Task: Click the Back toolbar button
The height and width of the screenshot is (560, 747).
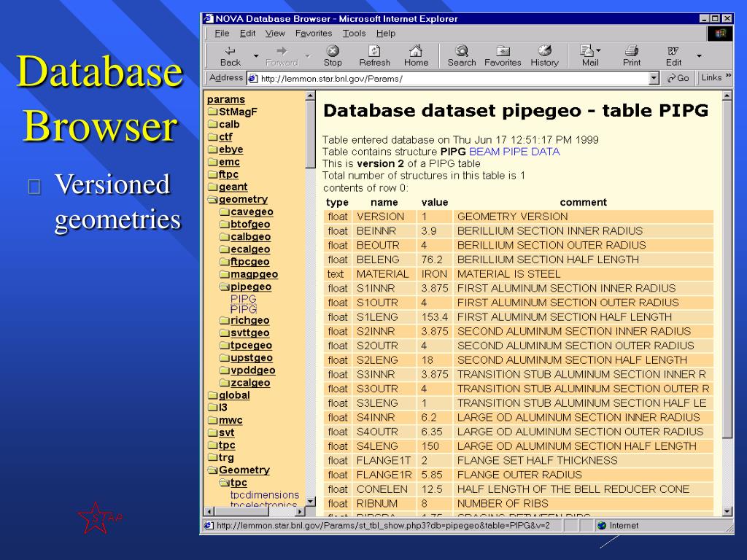Action: coord(230,55)
